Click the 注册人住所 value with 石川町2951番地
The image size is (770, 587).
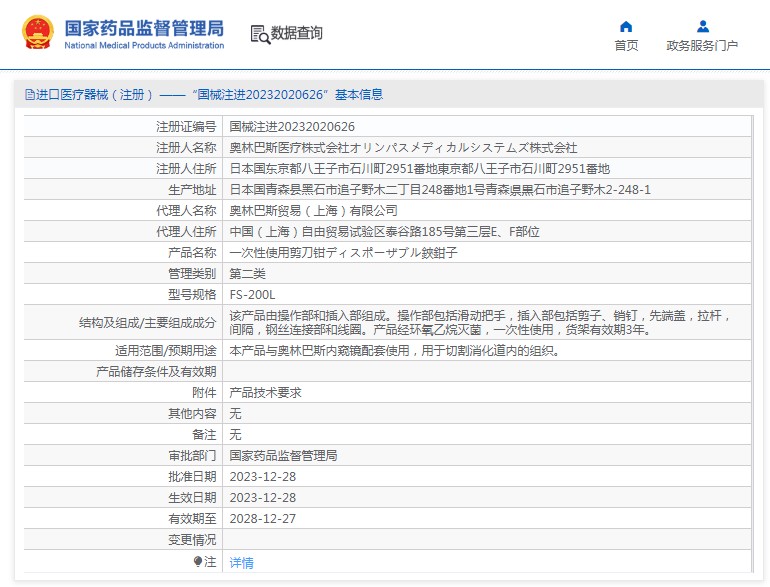pos(419,169)
